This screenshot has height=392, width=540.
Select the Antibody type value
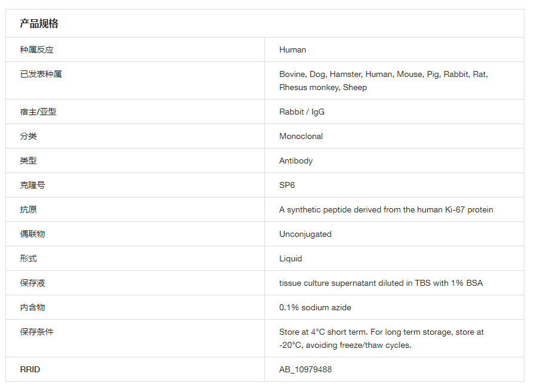(296, 160)
